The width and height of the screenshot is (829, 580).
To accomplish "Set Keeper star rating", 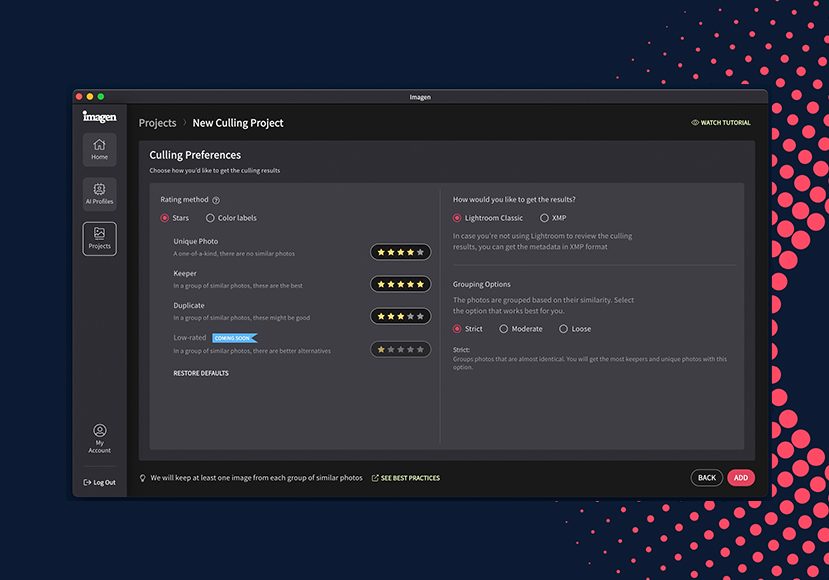I will [400, 284].
